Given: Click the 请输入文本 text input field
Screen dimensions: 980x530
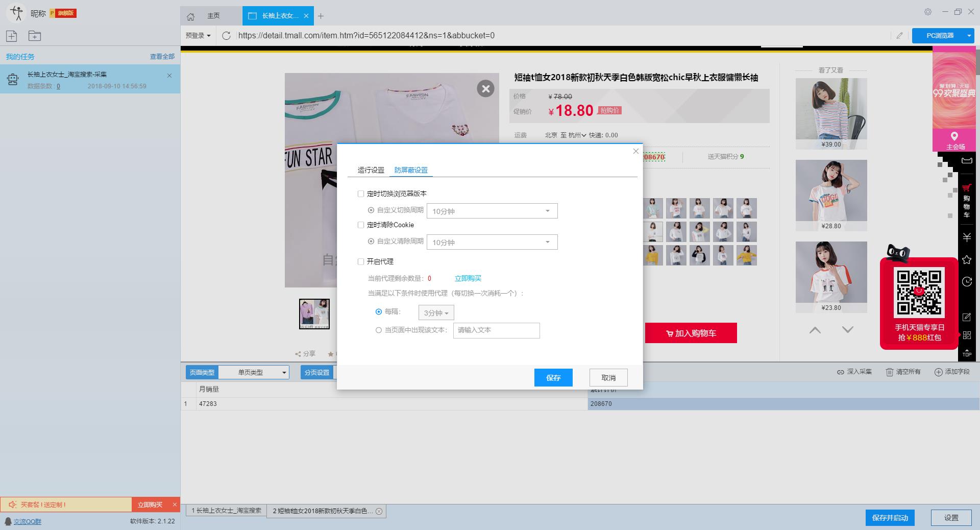Looking at the screenshot, I should (496, 330).
